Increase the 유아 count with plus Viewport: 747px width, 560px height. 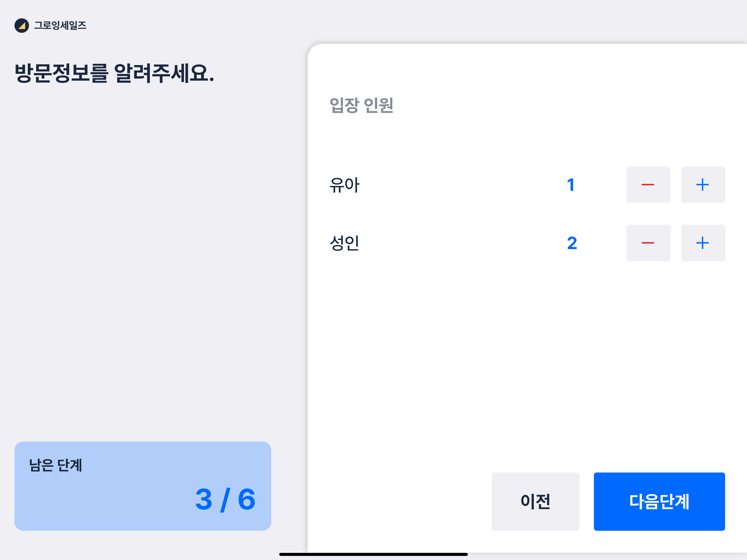point(702,185)
